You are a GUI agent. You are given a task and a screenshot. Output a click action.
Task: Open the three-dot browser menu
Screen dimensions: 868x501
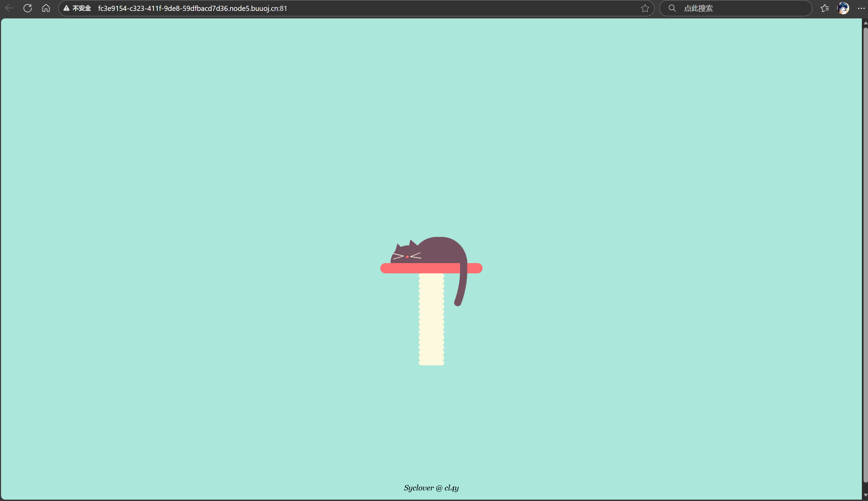[x=861, y=8]
